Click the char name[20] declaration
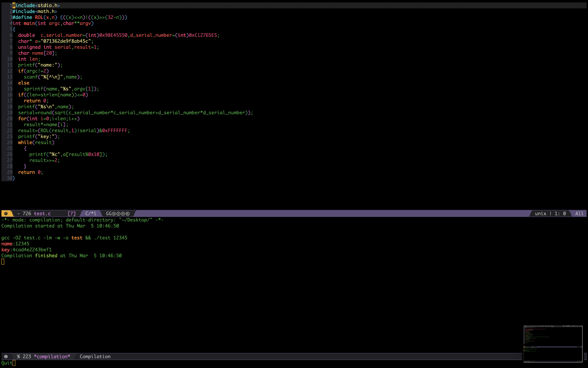588x368 pixels. [37, 53]
